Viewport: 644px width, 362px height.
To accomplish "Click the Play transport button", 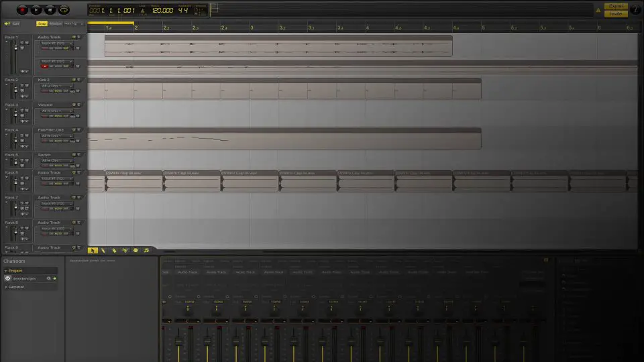I will click(36, 9).
